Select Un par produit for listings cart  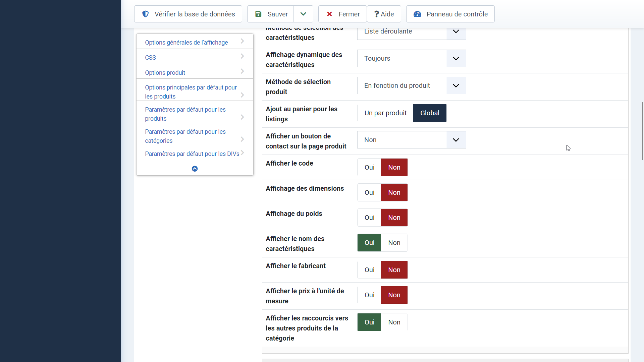pos(385,113)
